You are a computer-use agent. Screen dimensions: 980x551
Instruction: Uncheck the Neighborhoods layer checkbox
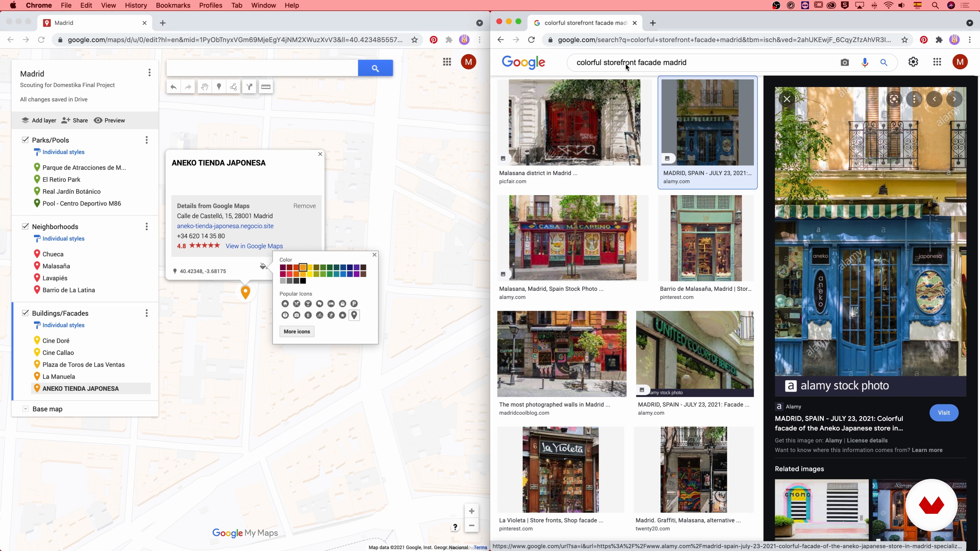pyautogui.click(x=25, y=226)
